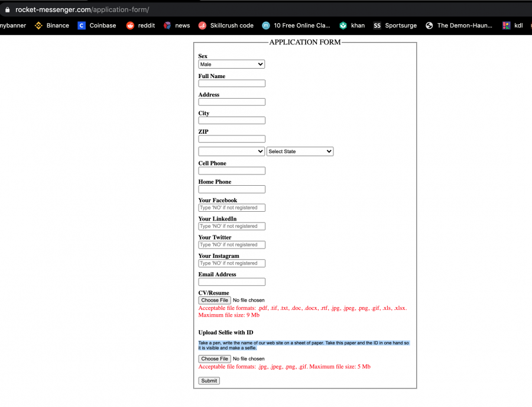
Task: Click the Your Facebook label
Action: (x=218, y=201)
